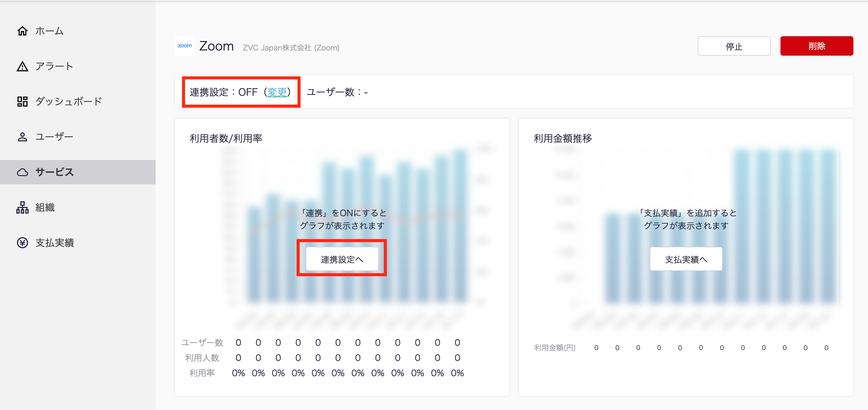Click the yen payment icon
The image size is (868, 410).
click(x=22, y=243)
